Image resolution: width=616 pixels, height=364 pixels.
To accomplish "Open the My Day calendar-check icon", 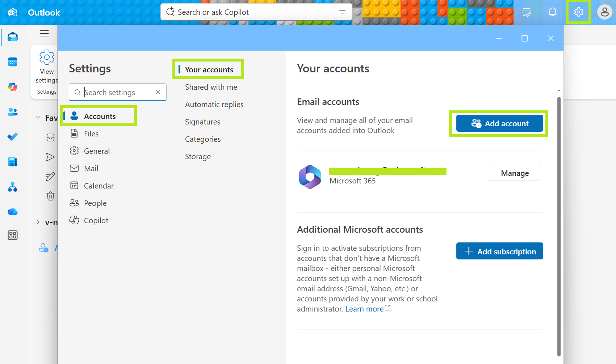I will pos(527,12).
